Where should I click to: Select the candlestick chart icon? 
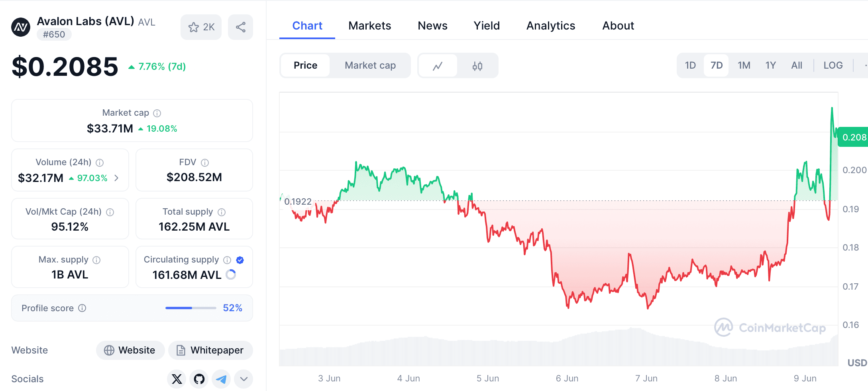478,65
